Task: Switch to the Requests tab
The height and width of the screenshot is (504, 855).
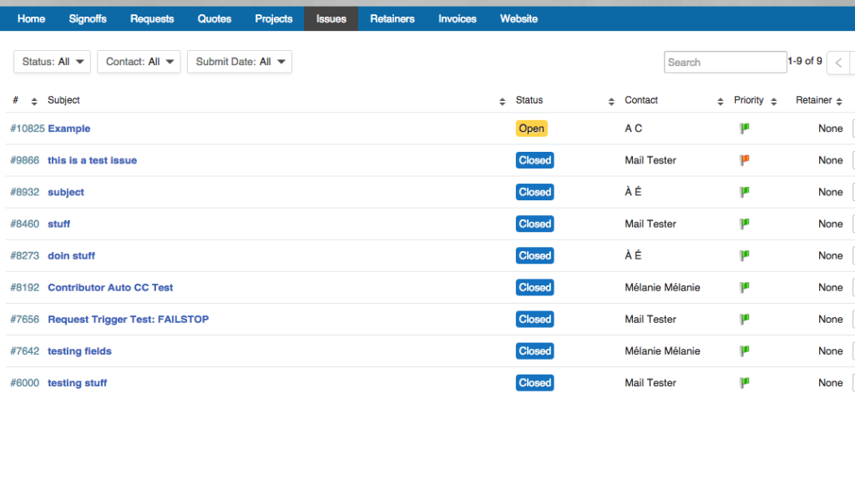Action: coord(152,18)
